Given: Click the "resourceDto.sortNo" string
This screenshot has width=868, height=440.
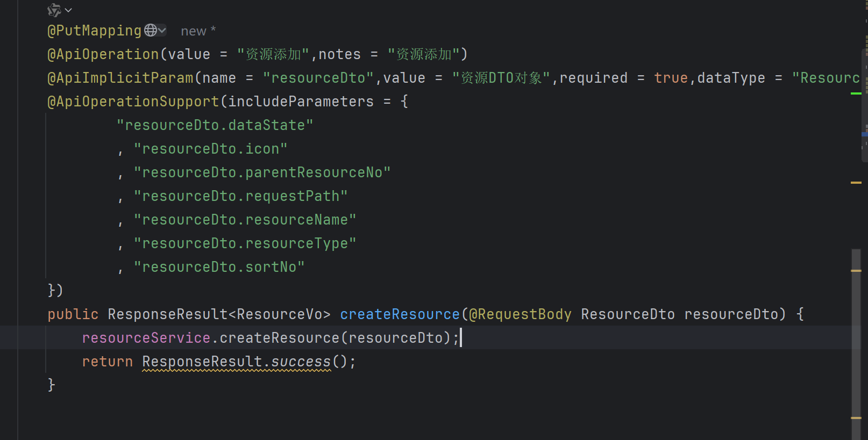Looking at the screenshot, I should [219, 267].
